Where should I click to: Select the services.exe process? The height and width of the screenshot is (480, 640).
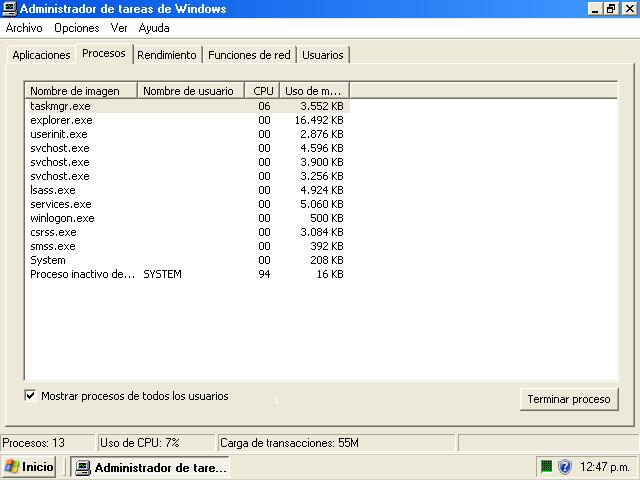pos(187,204)
